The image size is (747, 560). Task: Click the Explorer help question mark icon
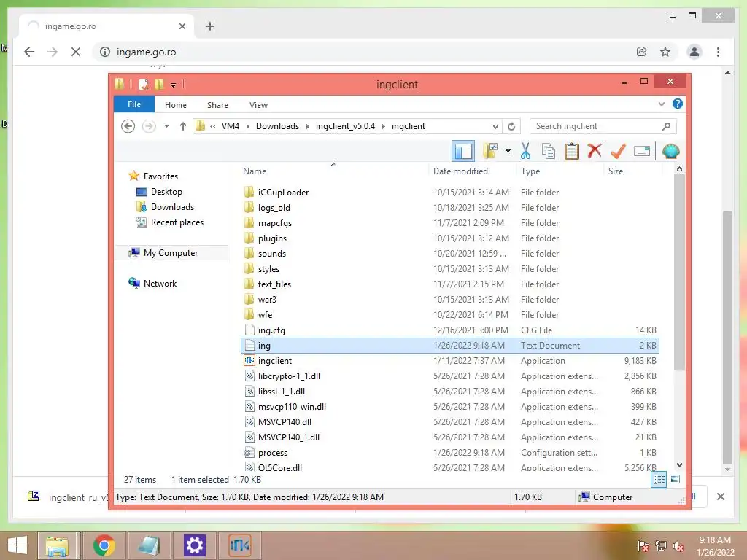[678, 104]
